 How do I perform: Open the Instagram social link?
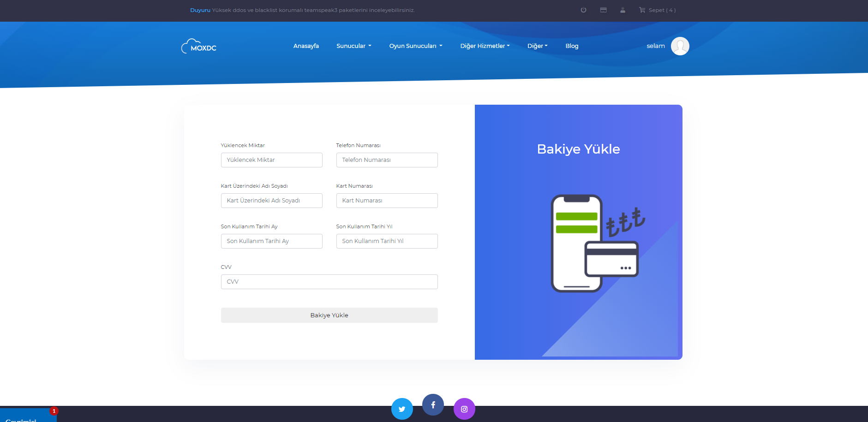pos(464,409)
